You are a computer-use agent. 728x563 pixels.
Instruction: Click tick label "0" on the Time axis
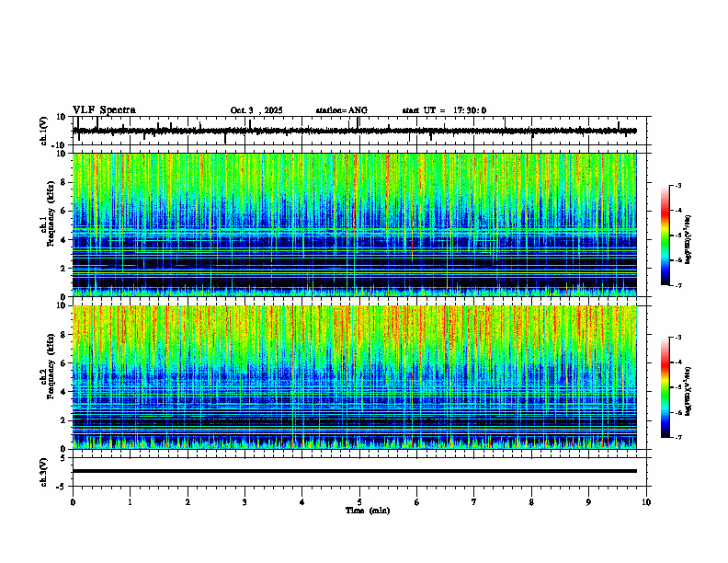pyautogui.click(x=73, y=502)
